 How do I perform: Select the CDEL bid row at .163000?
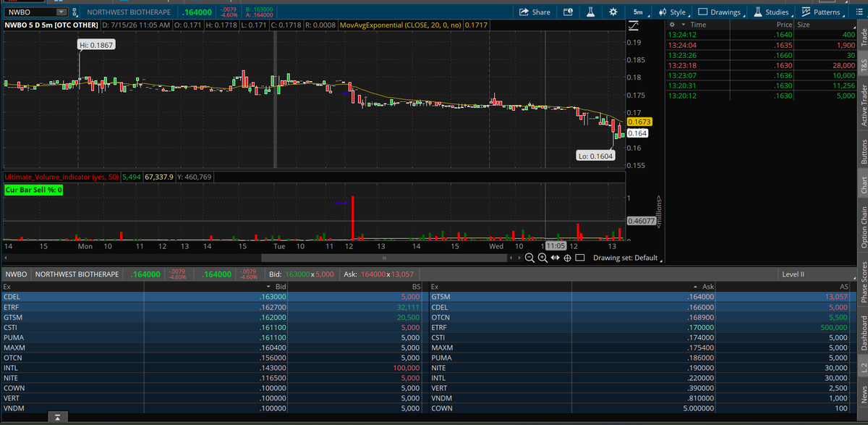(x=212, y=297)
